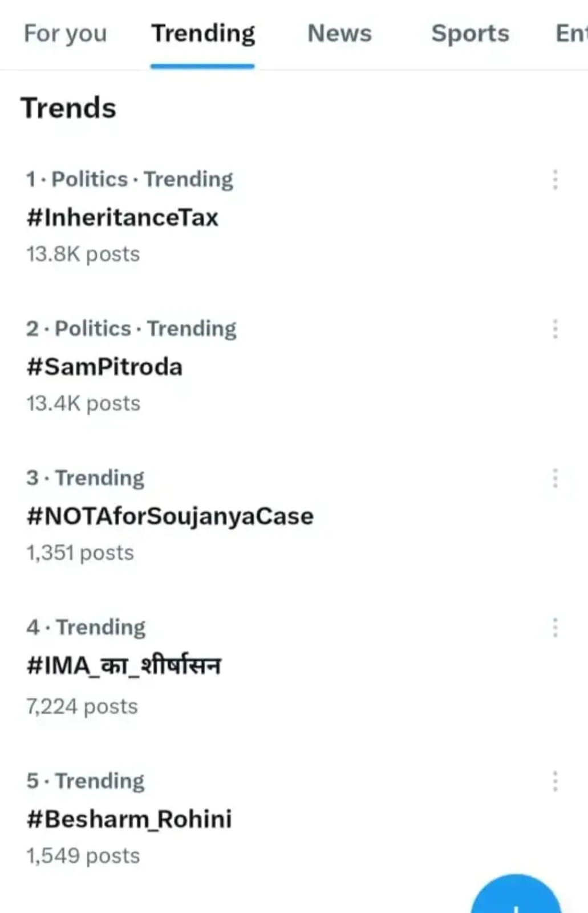Image resolution: width=588 pixels, height=913 pixels.
Task: Open the #IMA_का_शीर्षासन hashtag
Action: [x=124, y=666]
